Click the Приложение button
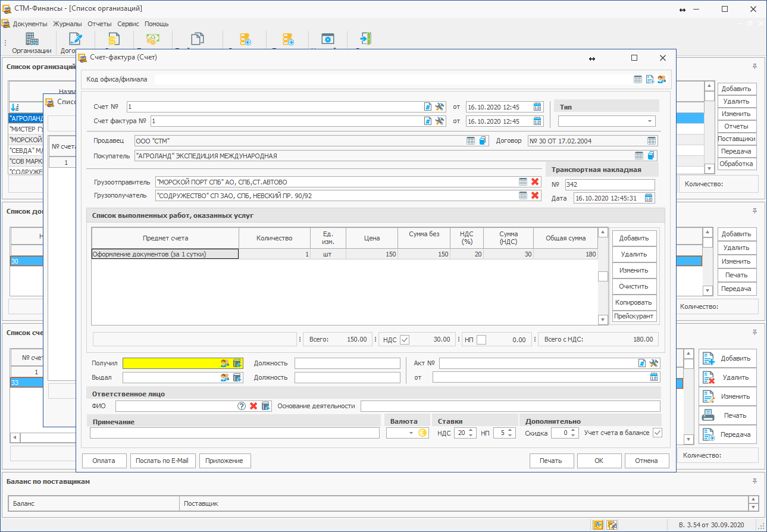Viewport: 767px width, 532px height. pyautogui.click(x=225, y=461)
